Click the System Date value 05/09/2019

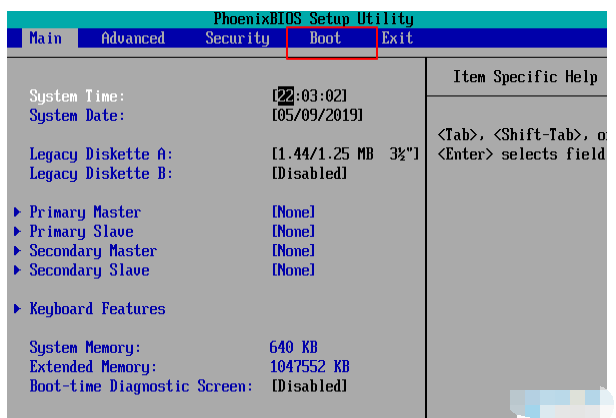pyautogui.click(x=317, y=115)
